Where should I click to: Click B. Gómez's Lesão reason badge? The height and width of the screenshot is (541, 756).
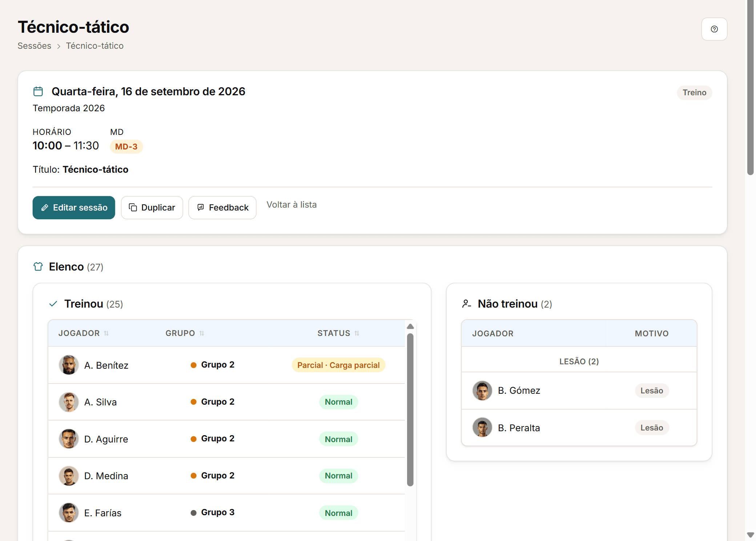[x=652, y=390]
